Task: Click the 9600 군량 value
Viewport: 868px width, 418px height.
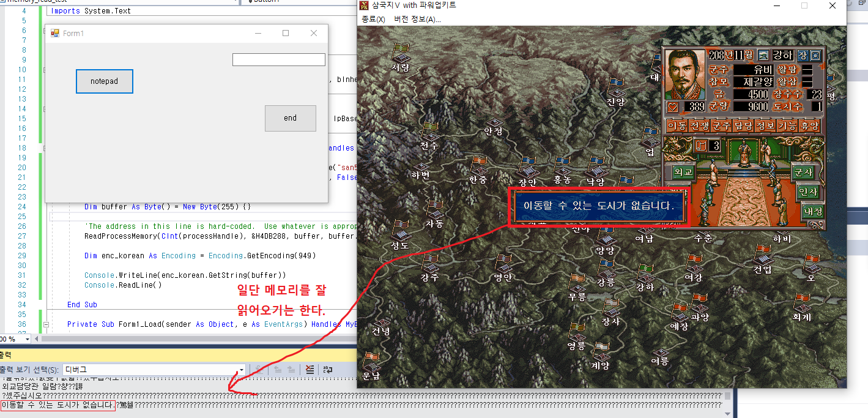Action: pos(751,106)
